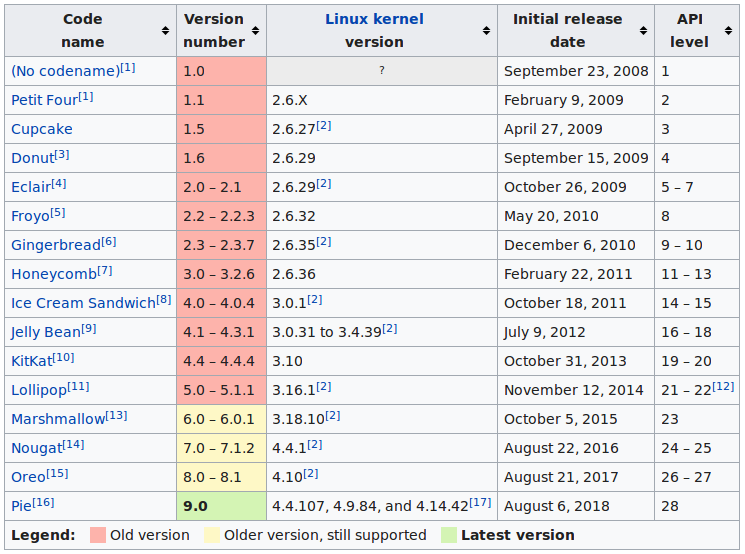Screen dimensions: 745x554
Task: Select version cell 7.0 – 7.1.2
Action: tap(221, 448)
